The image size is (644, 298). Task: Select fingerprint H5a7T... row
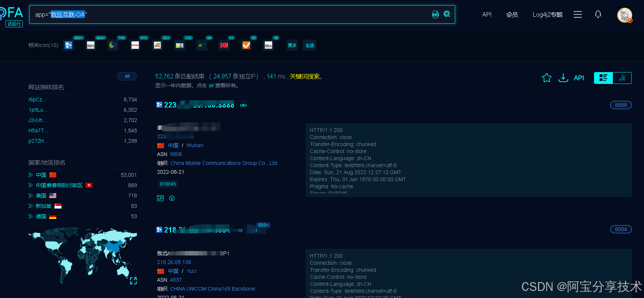[83, 131]
